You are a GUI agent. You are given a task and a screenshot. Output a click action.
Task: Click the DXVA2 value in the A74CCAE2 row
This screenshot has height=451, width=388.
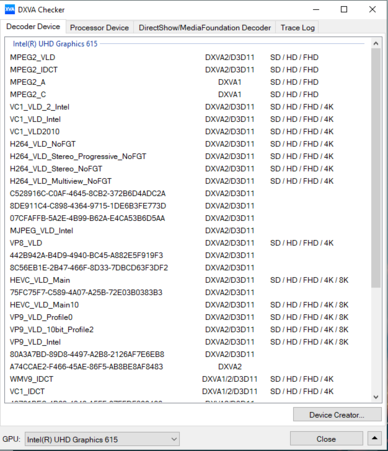(230, 367)
